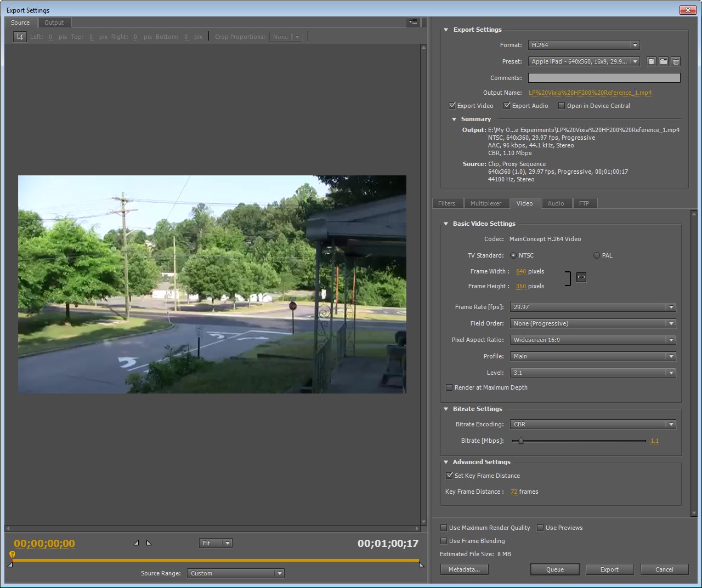
Task: Open the Format dropdown showing H.264
Action: [584, 45]
